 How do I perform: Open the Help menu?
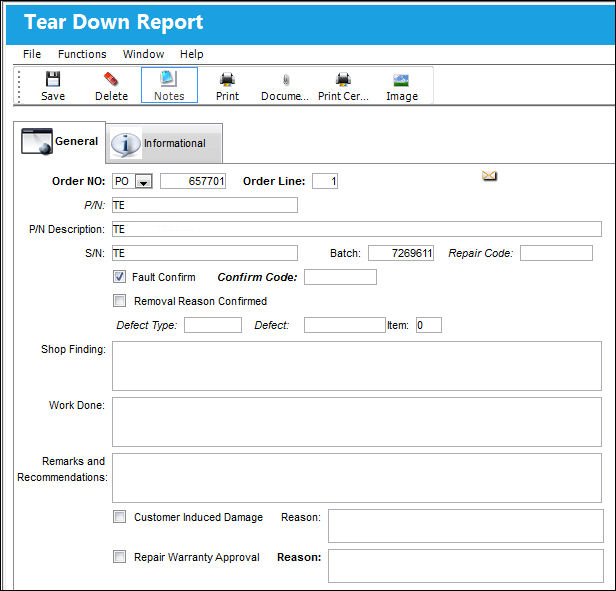pos(192,54)
